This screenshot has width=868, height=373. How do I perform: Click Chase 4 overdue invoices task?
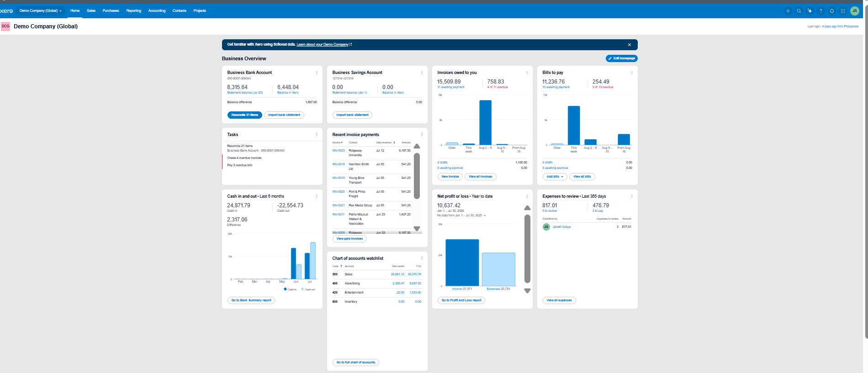(244, 158)
